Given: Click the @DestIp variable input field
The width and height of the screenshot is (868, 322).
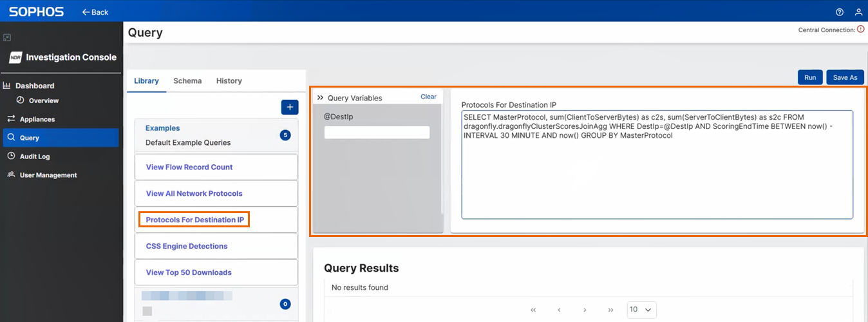Looking at the screenshot, I should pyautogui.click(x=377, y=133).
